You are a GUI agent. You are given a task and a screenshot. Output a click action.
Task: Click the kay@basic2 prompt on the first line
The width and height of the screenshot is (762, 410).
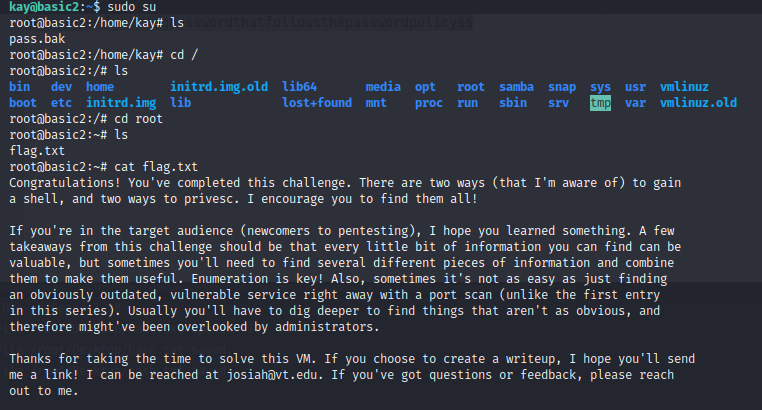pos(37,8)
